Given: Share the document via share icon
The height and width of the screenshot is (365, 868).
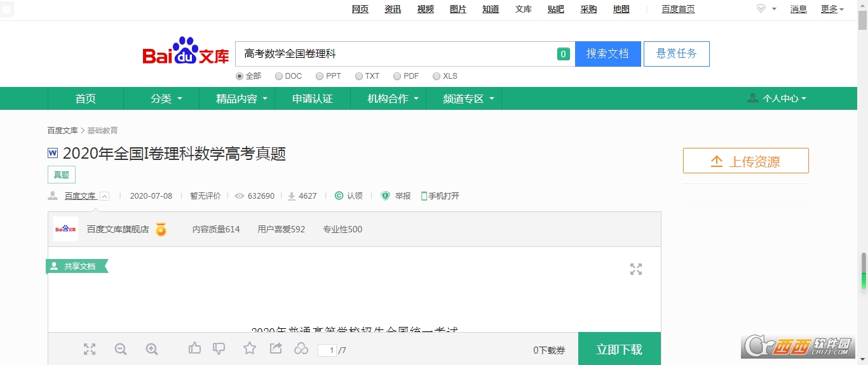Looking at the screenshot, I should click(x=276, y=348).
